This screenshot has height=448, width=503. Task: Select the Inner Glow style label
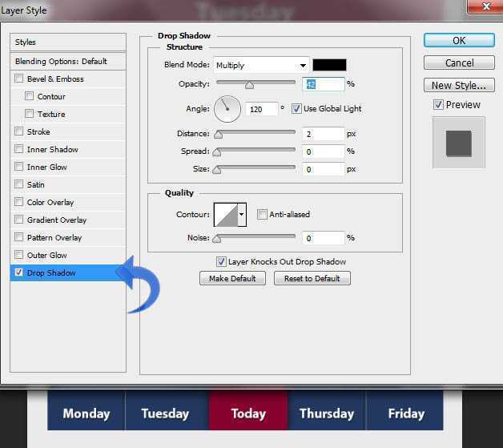point(46,167)
